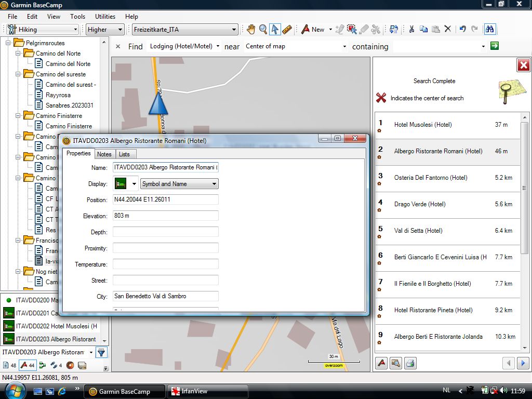Open the Symbol and Name display dropdown
Screen dimensions: 532x399
179,184
